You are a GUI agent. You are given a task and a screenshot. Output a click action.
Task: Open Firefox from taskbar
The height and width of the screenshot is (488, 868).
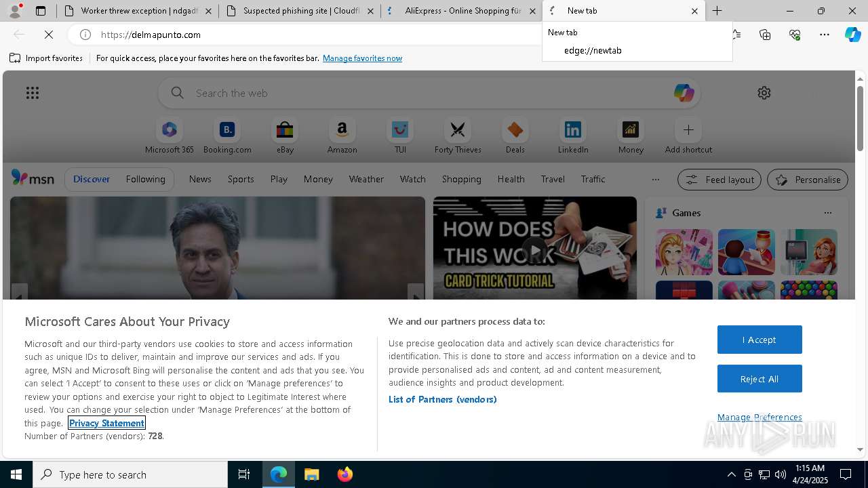click(x=345, y=474)
